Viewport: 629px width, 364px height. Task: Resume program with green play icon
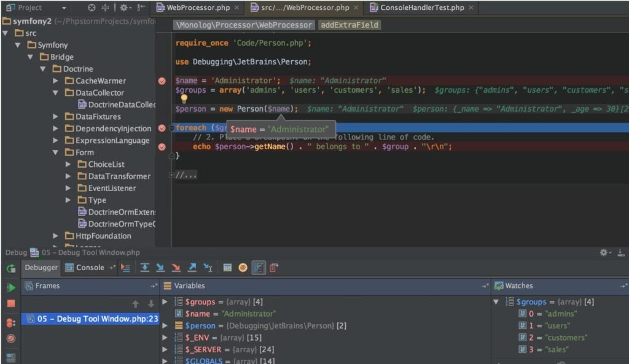(x=11, y=287)
